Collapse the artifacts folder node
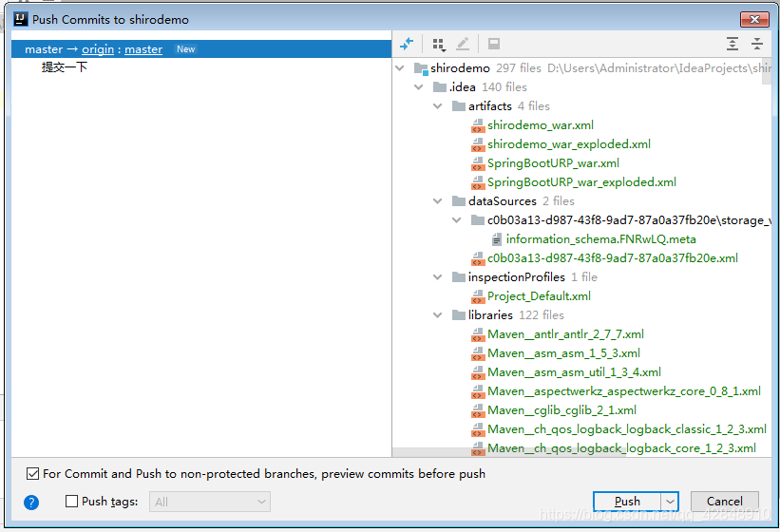 click(438, 105)
